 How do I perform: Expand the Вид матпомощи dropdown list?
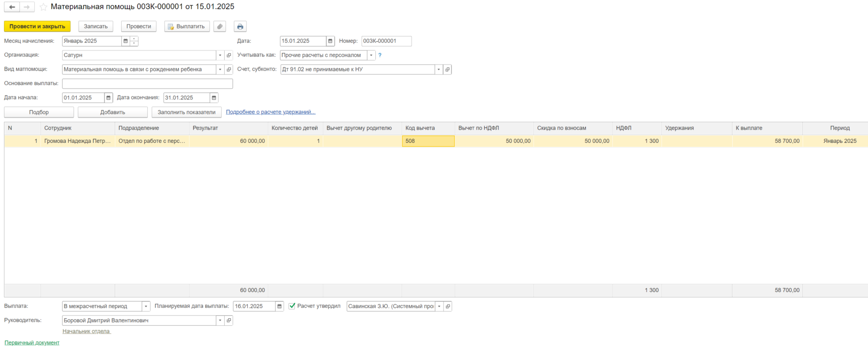pos(220,70)
